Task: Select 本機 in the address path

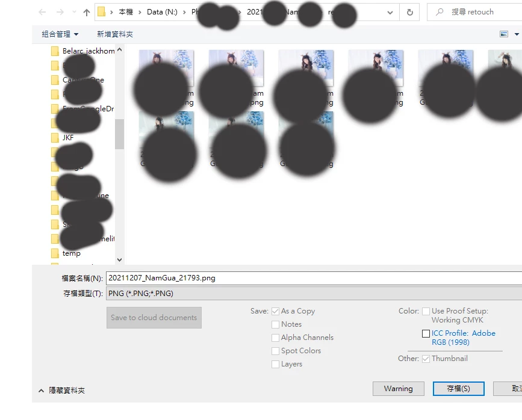Action: click(x=126, y=12)
